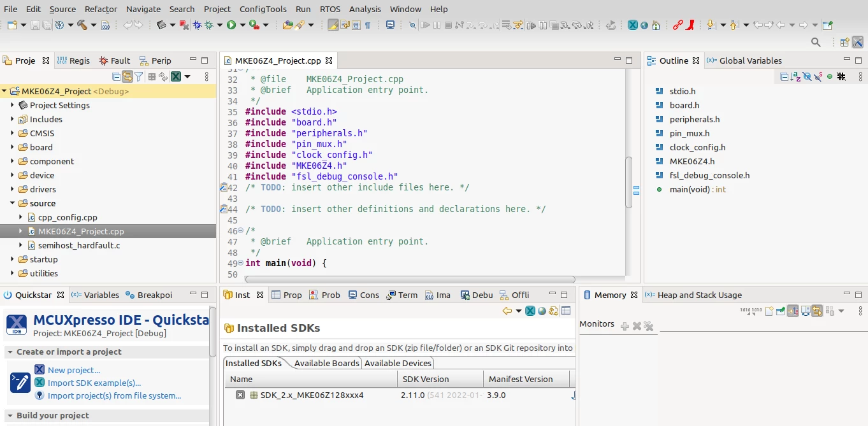
Task: Toggle the Outline green dot filter icon
Action: (830, 76)
